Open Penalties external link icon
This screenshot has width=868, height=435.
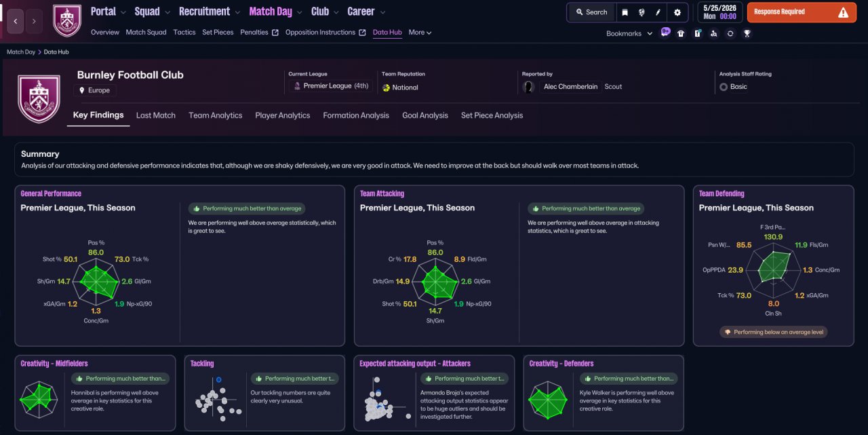coord(275,33)
